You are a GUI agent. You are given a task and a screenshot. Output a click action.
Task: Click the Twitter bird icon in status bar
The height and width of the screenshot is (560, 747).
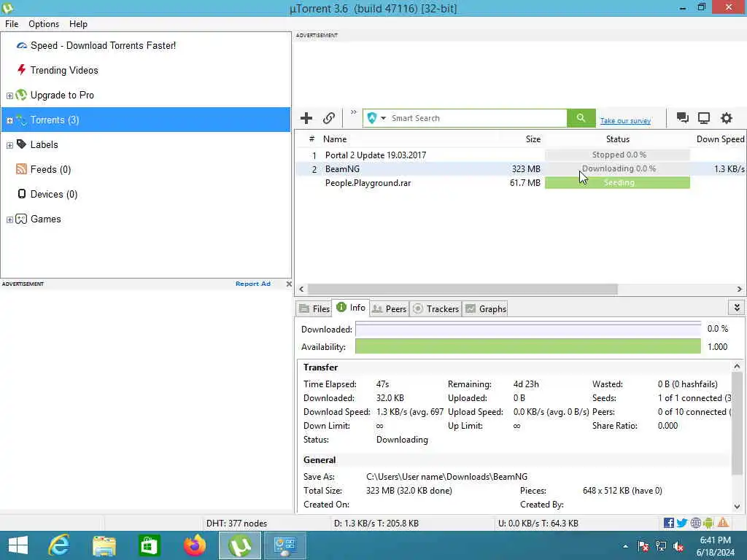coord(682,523)
